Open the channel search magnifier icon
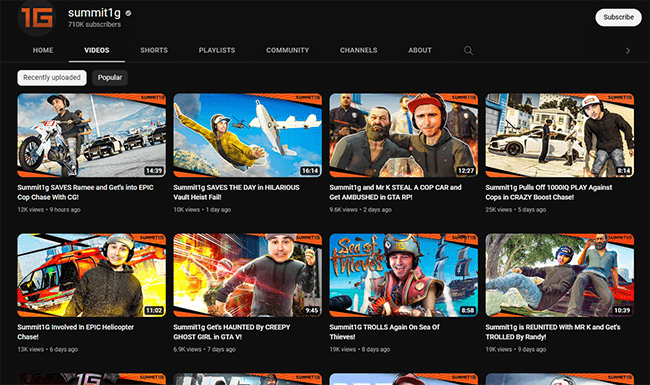Screen dimensions: 650x385 (468, 51)
